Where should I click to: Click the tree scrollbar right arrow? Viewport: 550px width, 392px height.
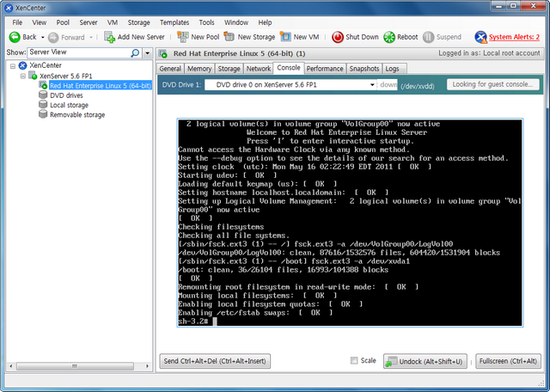pyautogui.click(x=147, y=366)
